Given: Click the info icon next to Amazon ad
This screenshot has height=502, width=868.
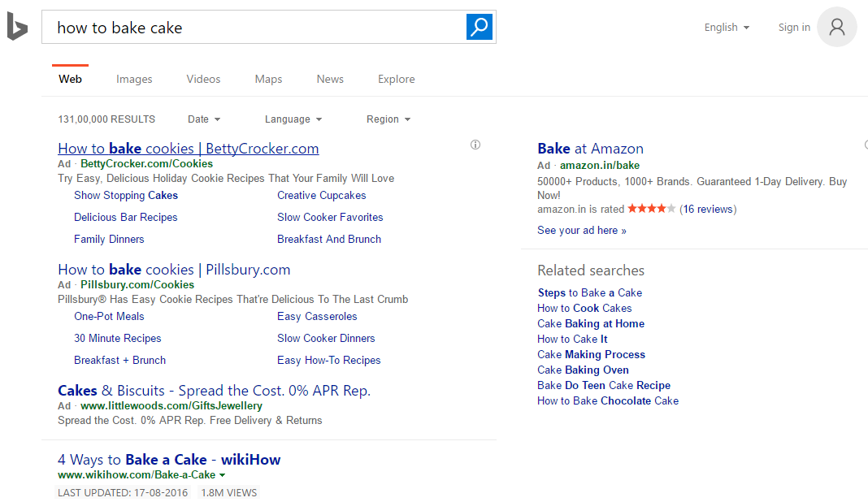Looking at the screenshot, I should [x=866, y=144].
